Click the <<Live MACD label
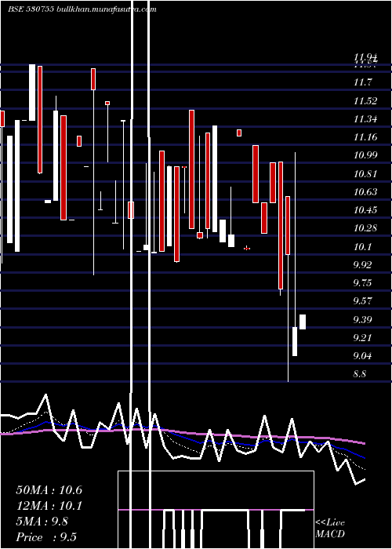The width and height of the screenshot is (392, 549). point(330,529)
